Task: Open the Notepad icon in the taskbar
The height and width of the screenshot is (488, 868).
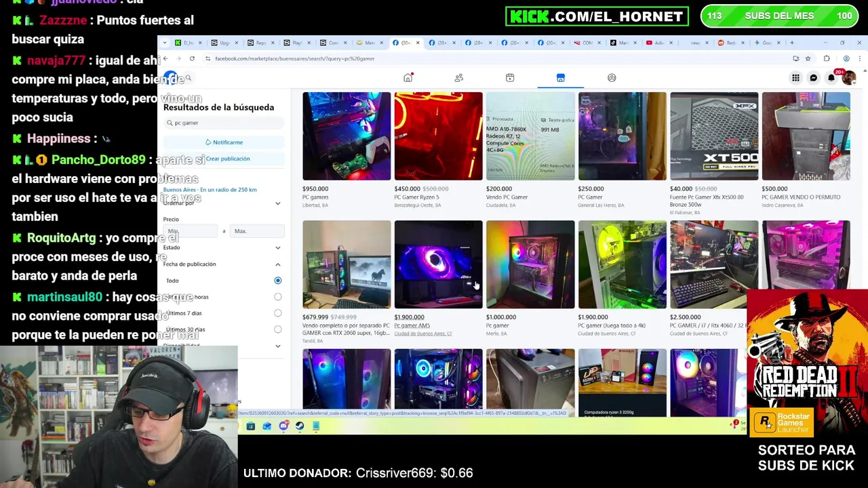Action: [x=316, y=426]
